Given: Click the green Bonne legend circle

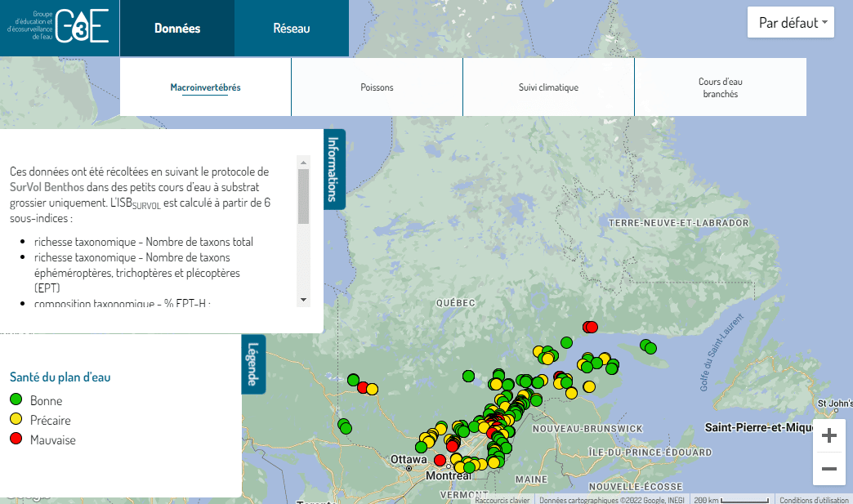Looking at the screenshot, I should pos(16,400).
